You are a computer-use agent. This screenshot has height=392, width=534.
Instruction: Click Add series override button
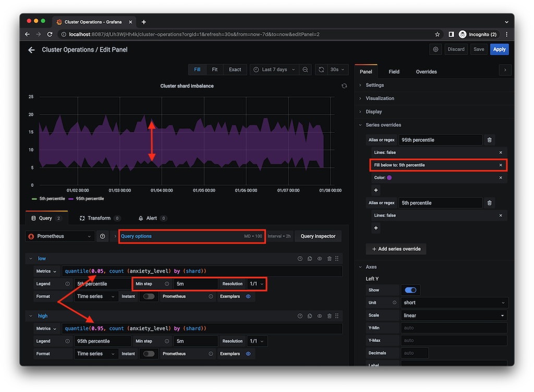(396, 249)
